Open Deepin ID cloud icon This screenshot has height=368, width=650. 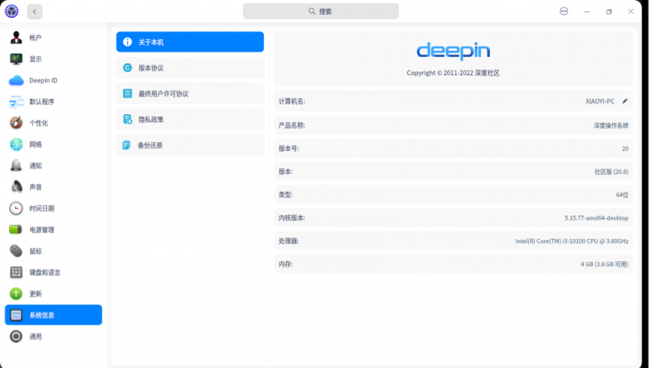pos(16,80)
